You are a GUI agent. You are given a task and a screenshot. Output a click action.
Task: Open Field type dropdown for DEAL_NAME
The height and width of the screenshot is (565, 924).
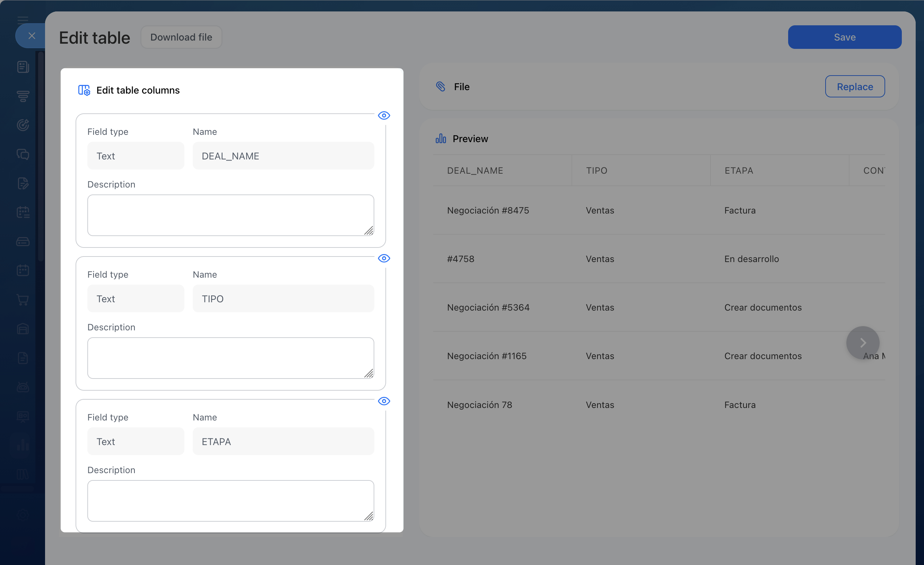[136, 156]
